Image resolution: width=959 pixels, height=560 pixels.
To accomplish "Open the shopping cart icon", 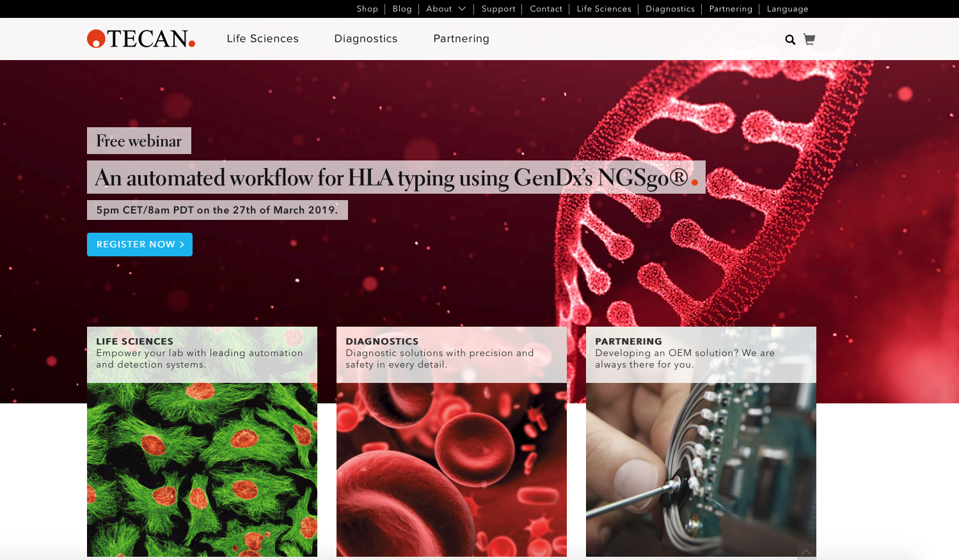I will pos(809,40).
